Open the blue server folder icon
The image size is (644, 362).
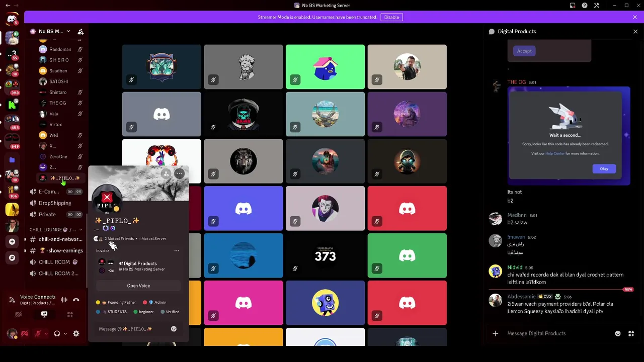pyautogui.click(x=12, y=160)
